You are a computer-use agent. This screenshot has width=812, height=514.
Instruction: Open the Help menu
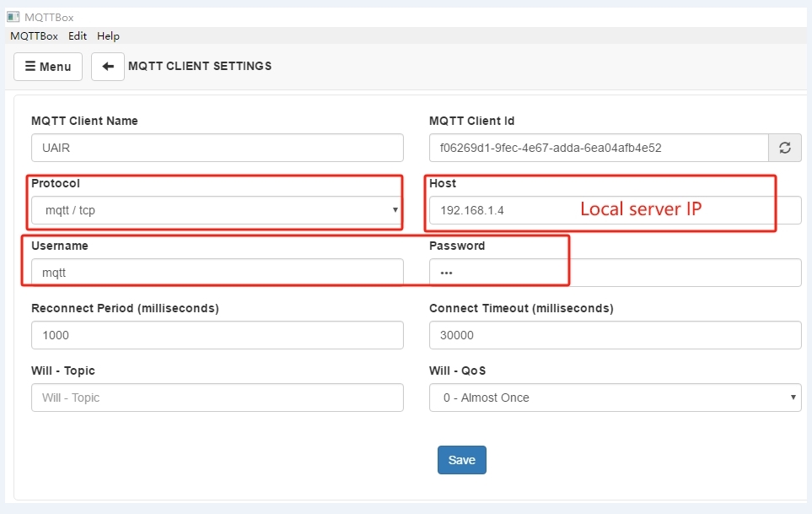point(108,36)
